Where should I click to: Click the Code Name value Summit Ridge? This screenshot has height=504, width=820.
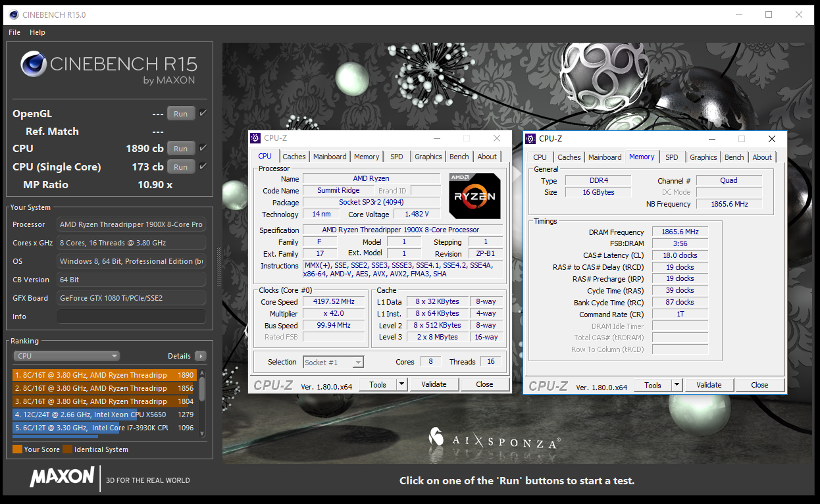pyautogui.click(x=338, y=191)
